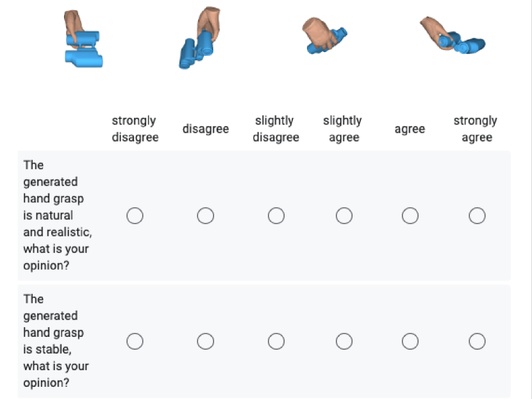The image size is (532, 399).
Task: Select 'agree' for natural and realistic grasp
Action: (410, 216)
